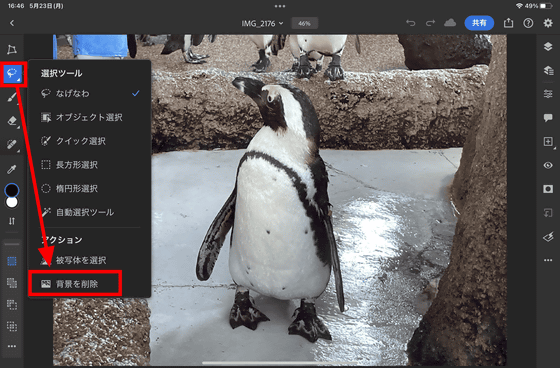Select 自動選択ツール
The height and width of the screenshot is (368, 560).
tap(89, 212)
